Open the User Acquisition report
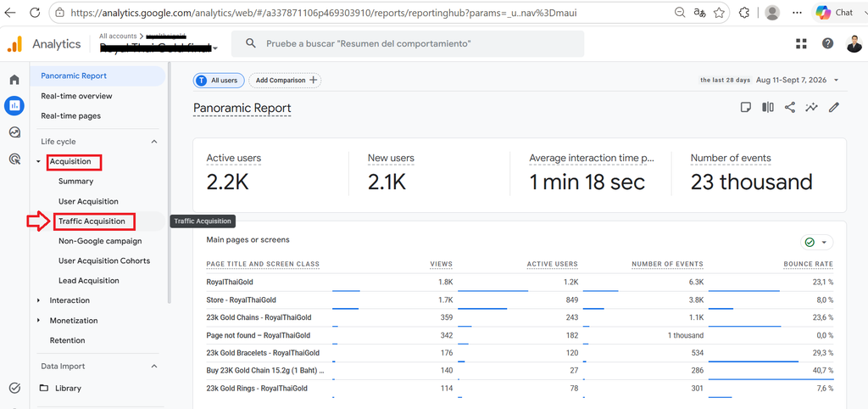Screen dimensions: 868x409 coord(88,201)
